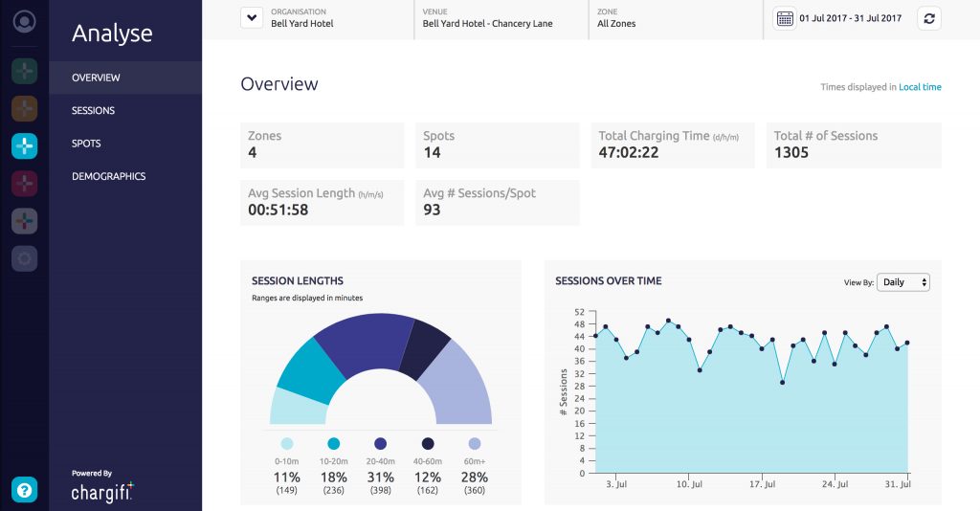Click the Zones 4 stat card
This screenshot has width=980, height=511.
322,144
